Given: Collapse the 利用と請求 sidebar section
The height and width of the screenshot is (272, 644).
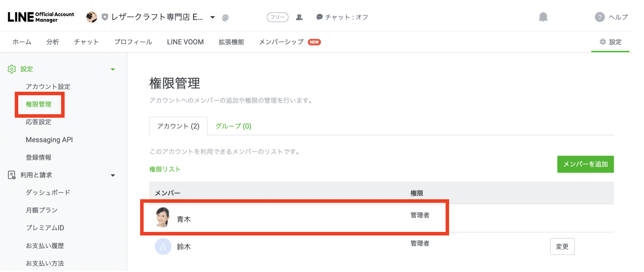Looking at the screenshot, I should pyautogui.click(x=113, y=175).
